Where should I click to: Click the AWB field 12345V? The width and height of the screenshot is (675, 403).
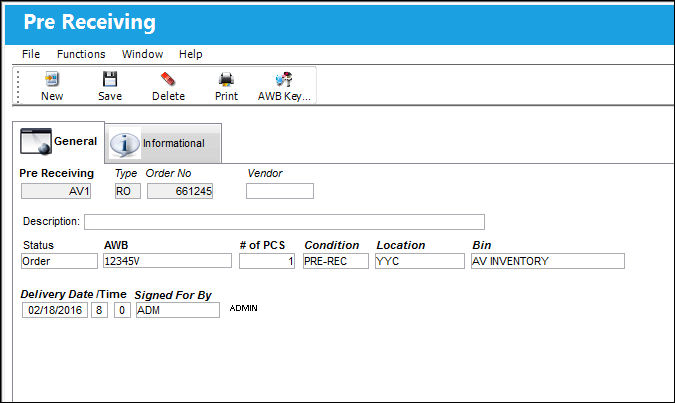coord(167,261)
